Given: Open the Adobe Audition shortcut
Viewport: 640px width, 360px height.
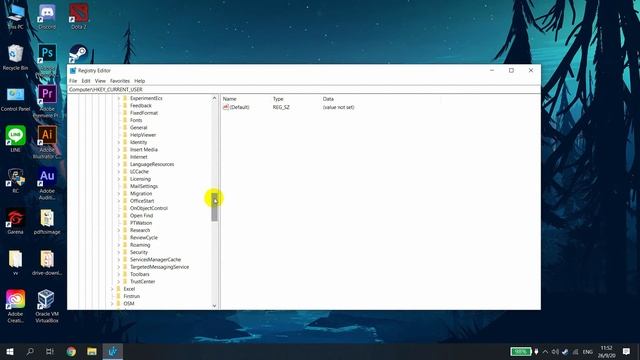Looking at the screenshot, I should click(47, 184).
